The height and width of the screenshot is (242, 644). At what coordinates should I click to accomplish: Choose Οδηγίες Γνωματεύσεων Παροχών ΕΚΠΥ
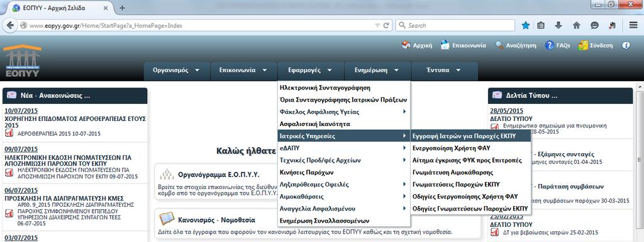click(x=470, y=208)
